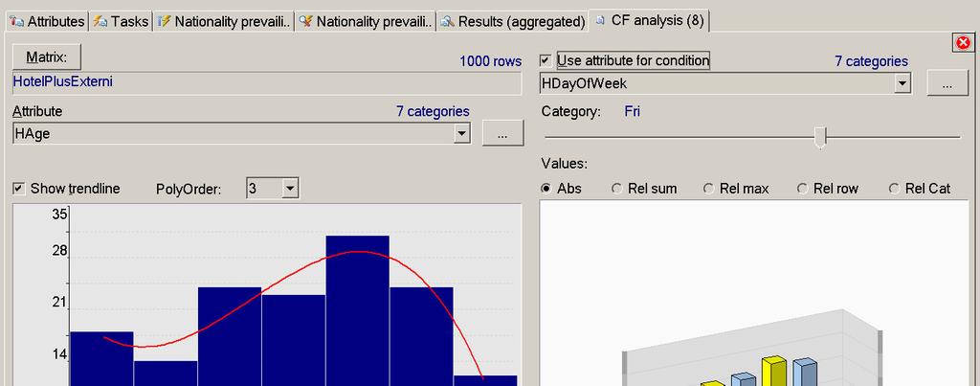Click ellipsis button next to HDayOfWeek
The image size is (980, 386).
click(x=947, y=83)
